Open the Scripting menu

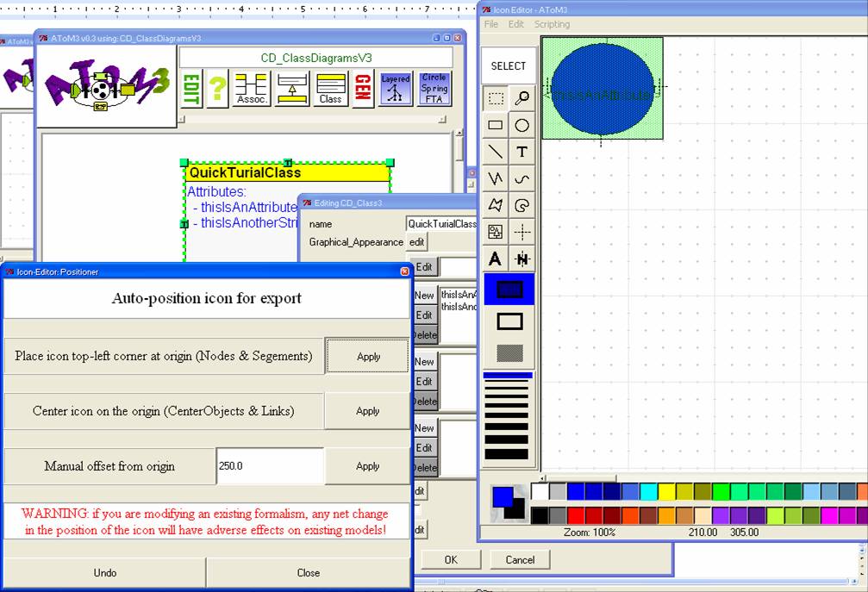552,24
